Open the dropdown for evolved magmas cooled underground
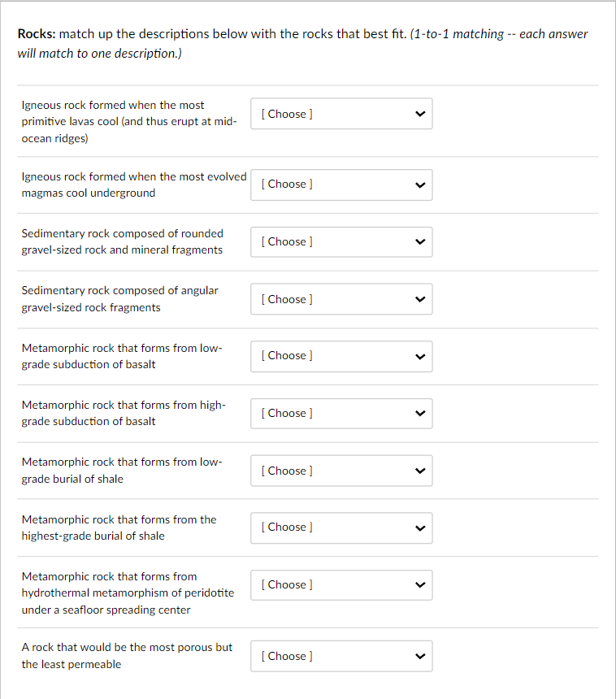 tap(341, 185)
